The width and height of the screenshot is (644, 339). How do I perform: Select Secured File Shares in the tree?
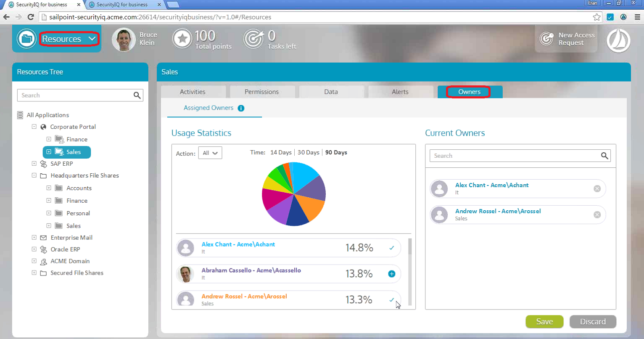(77, 273)
